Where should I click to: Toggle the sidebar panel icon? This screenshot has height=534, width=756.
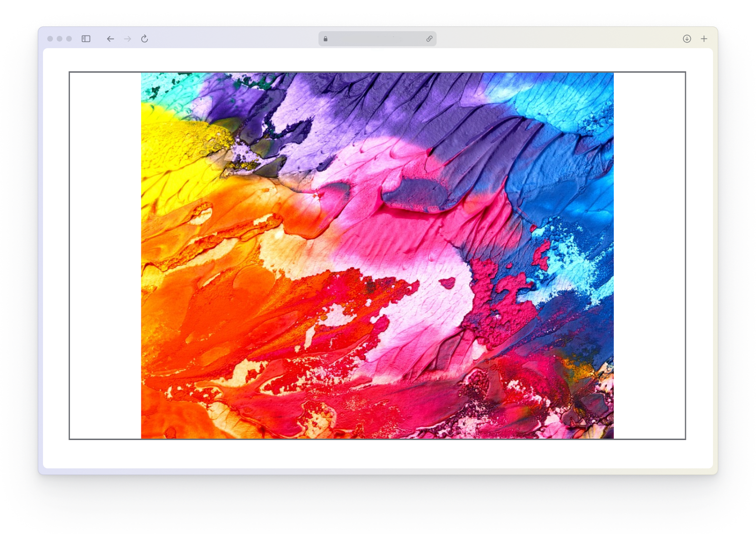click(86, 39)
